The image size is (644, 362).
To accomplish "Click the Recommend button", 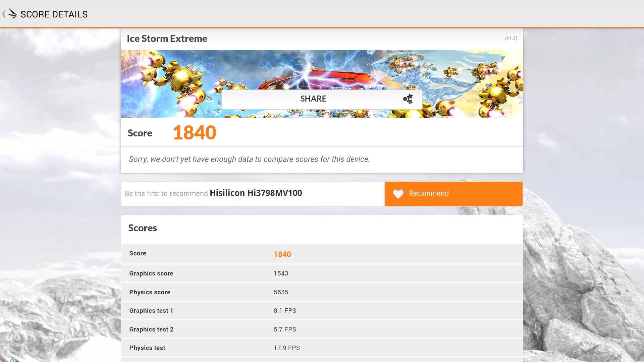I will pos(453,194).
